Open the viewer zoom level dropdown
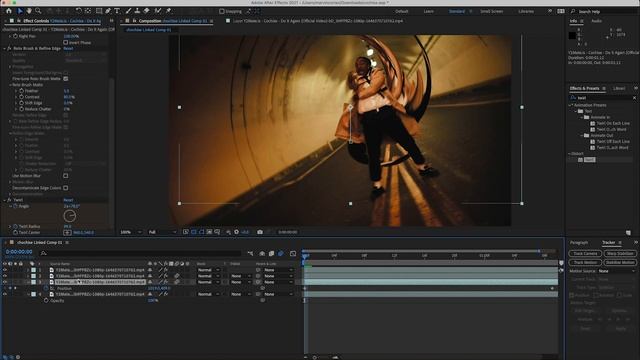This screenshot has width=640, height=360. click(x=131, y=232)
